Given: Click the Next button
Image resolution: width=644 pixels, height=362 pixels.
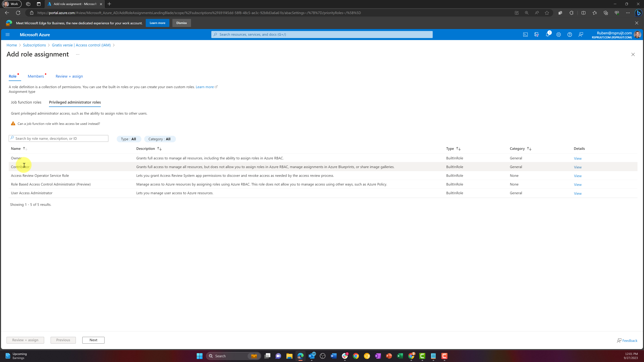Looking at the screenshot, I should [x=93, y=340].
